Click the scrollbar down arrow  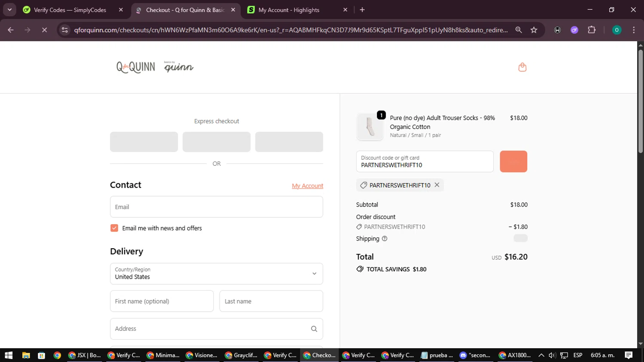pos(641,344)
